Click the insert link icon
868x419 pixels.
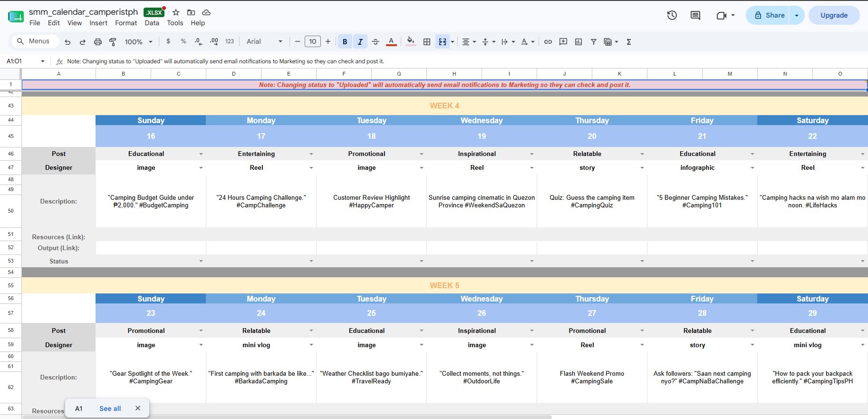click(x=548, y=42)
